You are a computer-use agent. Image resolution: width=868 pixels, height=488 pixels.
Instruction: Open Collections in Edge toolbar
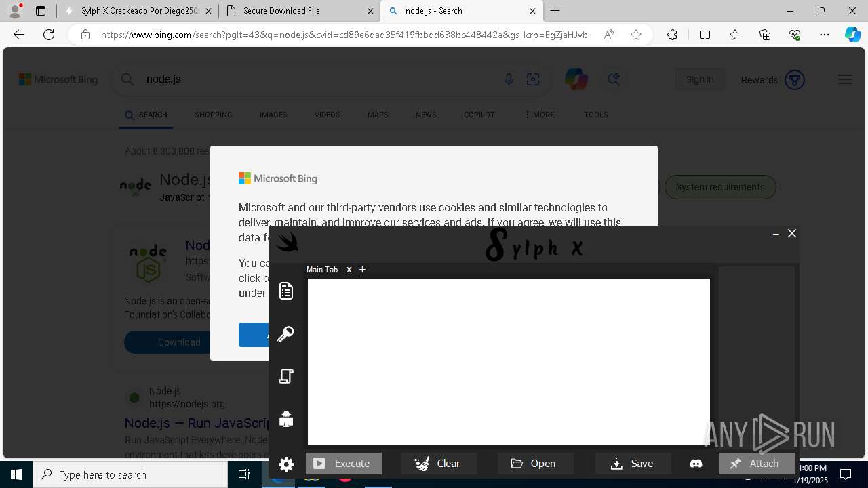click(765, 35)
